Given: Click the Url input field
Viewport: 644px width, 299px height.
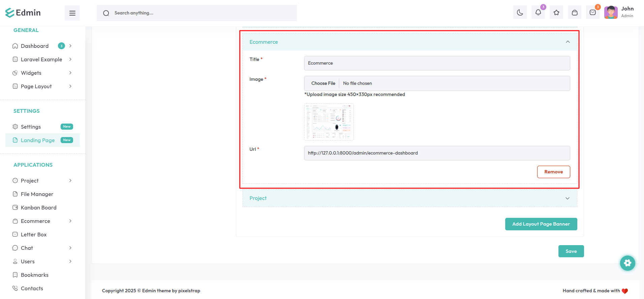Looking at the screenshot, I should click(x=437, y=153).
